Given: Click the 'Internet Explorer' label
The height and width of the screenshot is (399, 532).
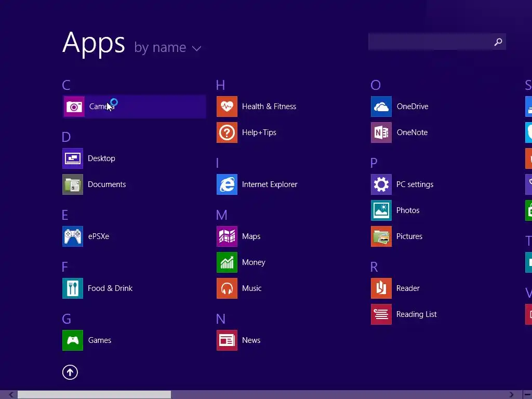Looking at the screenshot, I should (x=270, y=184).
